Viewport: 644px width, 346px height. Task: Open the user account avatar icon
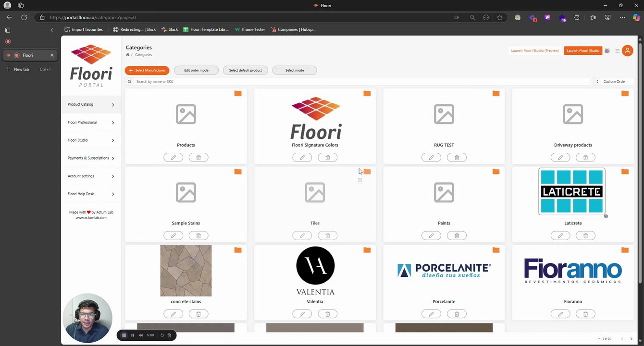point(627,50)
